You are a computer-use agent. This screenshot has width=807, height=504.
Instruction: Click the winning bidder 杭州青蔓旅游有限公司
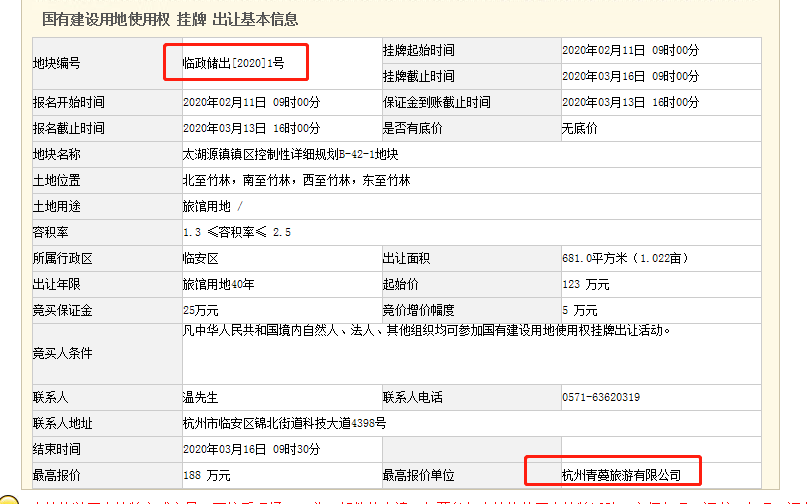click(x=621, y=475)
